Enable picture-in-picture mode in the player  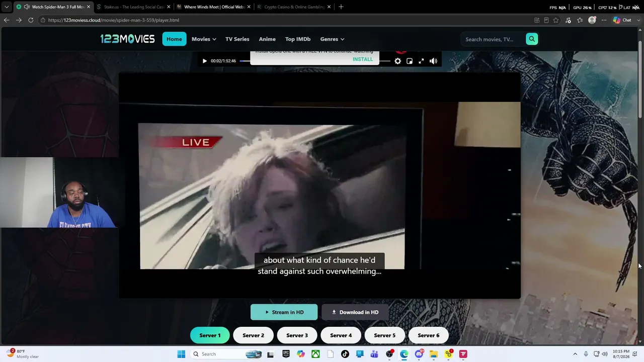[x=410, y=61]
